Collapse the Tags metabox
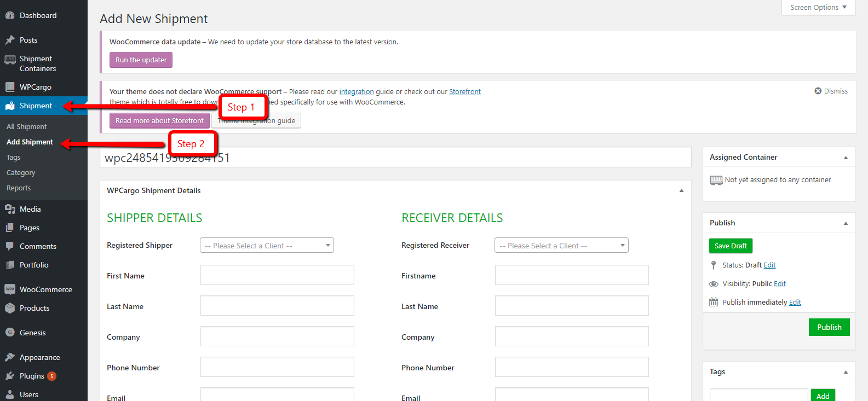The height and width of the screenshot is (401, 868). coord(846,372)
